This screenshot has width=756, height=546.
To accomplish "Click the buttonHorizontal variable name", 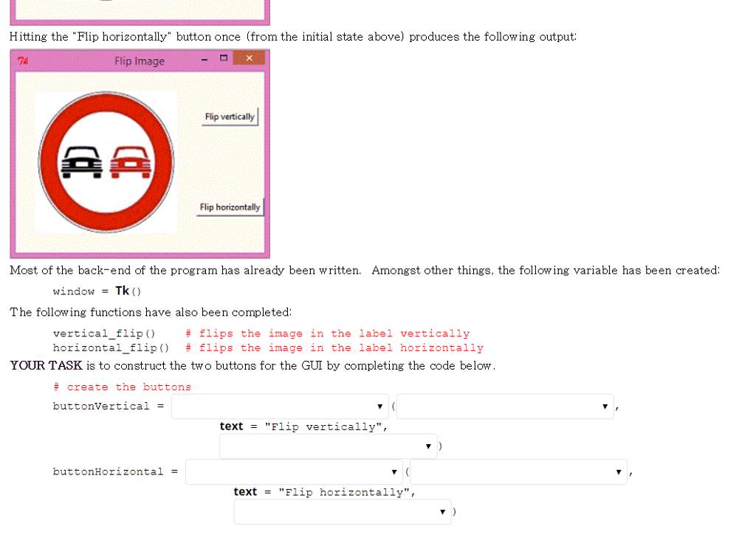I will coord(108,471).
